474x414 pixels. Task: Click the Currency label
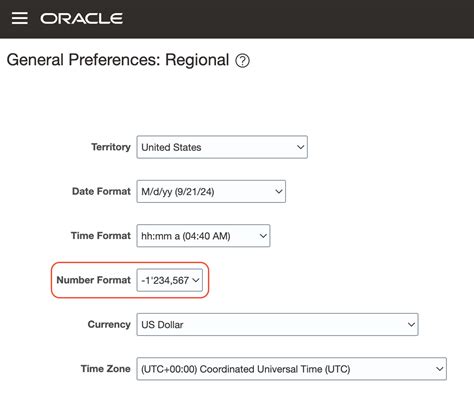point(109,324)
